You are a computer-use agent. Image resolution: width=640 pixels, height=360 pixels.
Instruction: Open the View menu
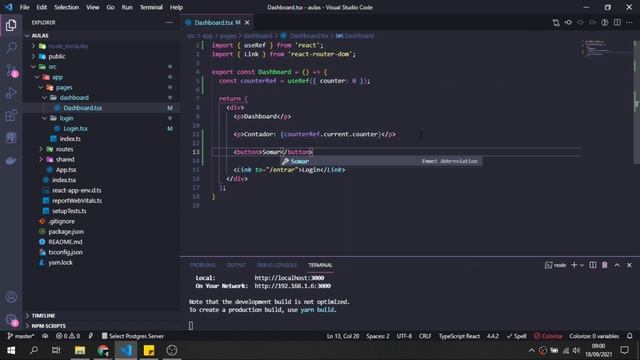pos(93,7)
